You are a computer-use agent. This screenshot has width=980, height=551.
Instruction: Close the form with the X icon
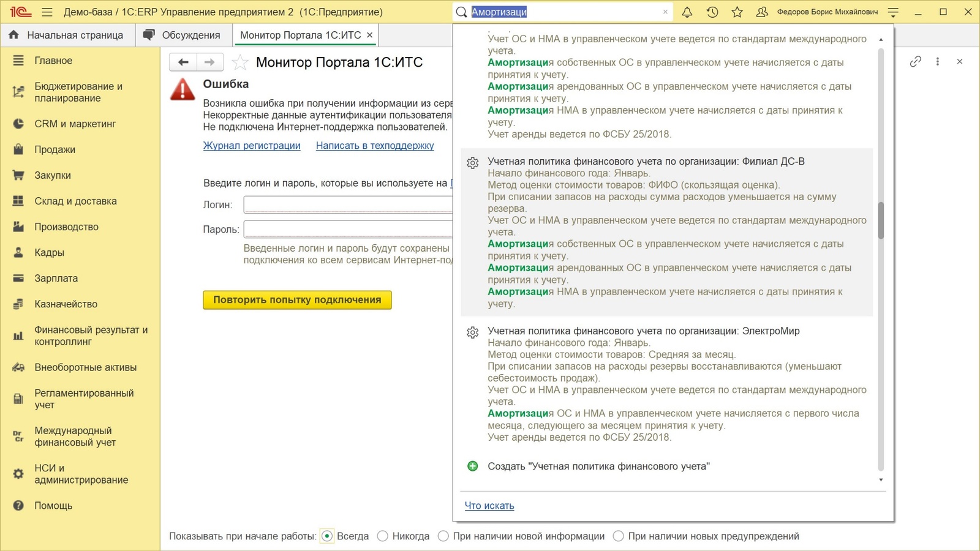960,61
